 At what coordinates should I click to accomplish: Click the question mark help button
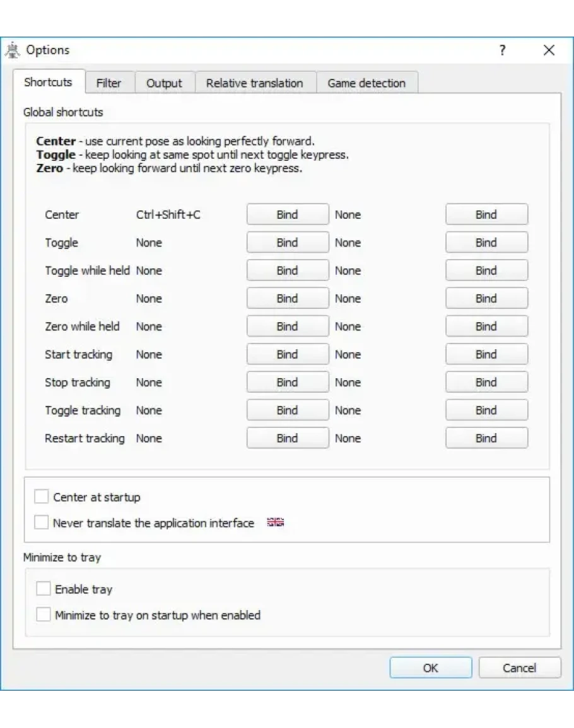pyautogui.click(x=502, y=50)
